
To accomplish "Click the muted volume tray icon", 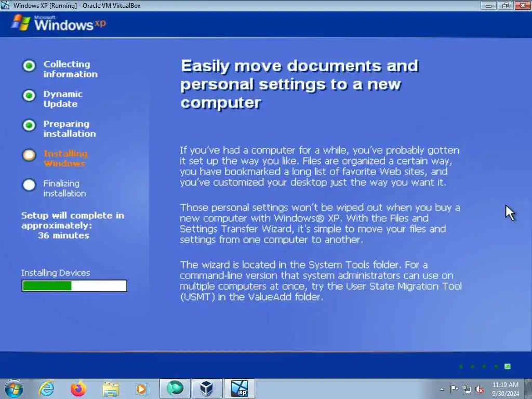I will [480, 390].
